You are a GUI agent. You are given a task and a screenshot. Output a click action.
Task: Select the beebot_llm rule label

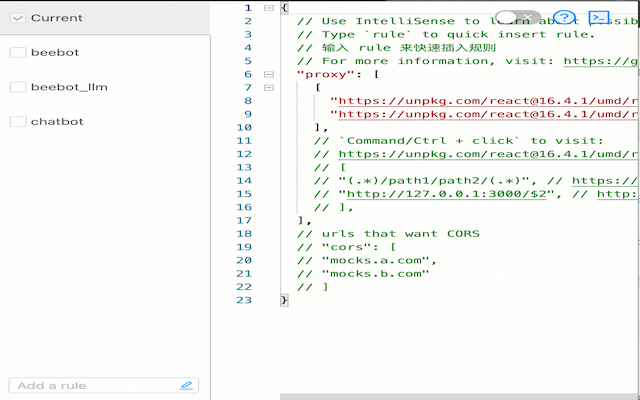(69, 87)
